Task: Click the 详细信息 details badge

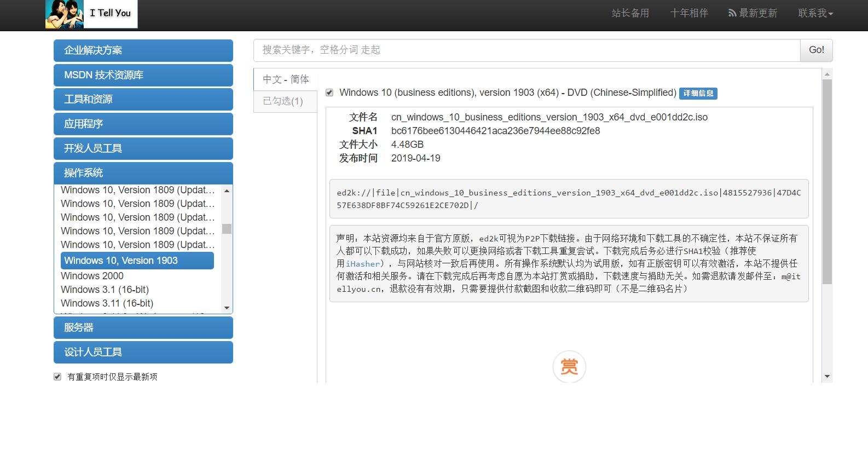Action: click(698, 94)
